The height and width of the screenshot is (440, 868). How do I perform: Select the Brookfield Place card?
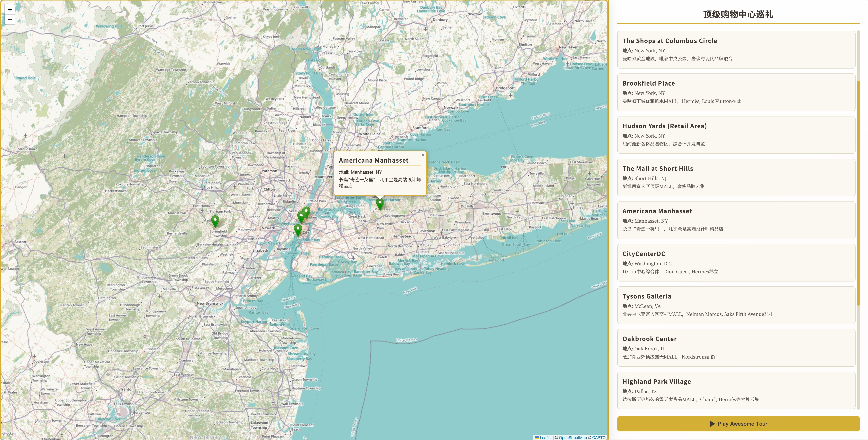click(x=736, y=92)
